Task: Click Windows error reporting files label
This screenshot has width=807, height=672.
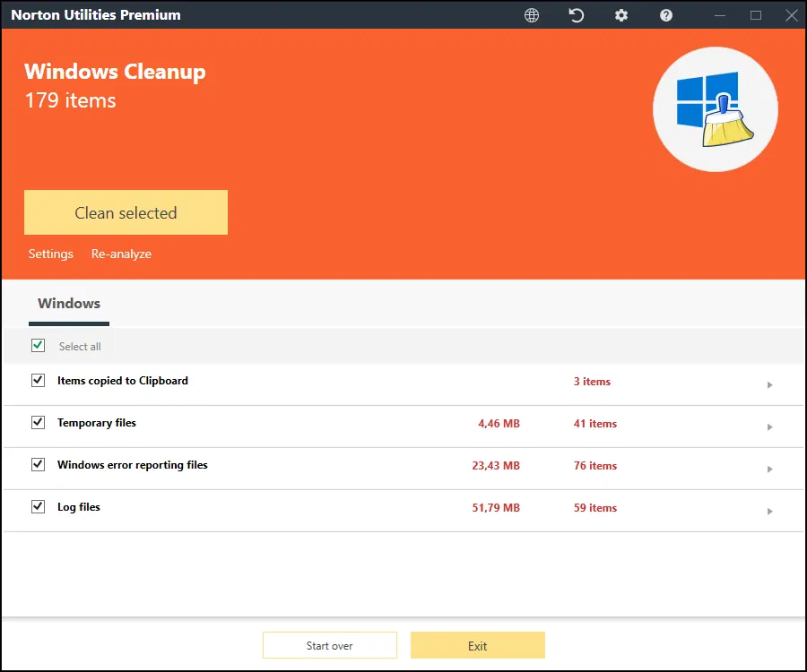Action: pos(133,465)
